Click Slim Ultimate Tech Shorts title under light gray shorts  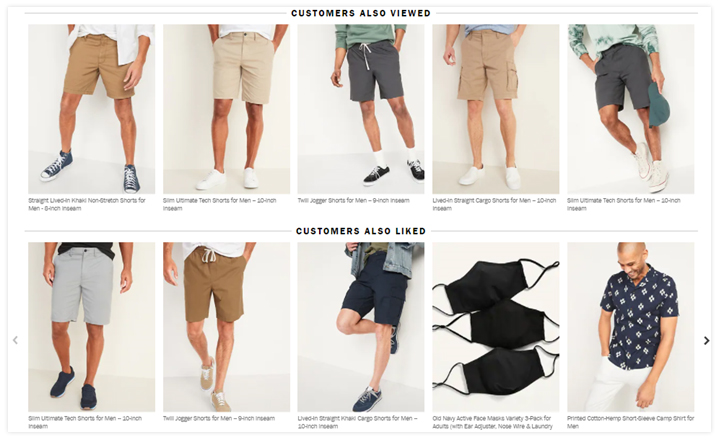tap(85, 423)
